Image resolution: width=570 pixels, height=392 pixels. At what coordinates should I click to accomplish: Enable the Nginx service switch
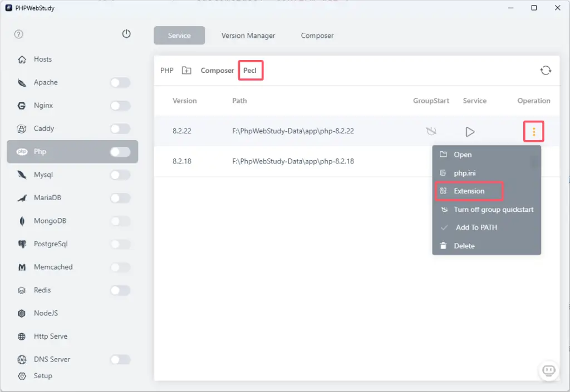120,106
